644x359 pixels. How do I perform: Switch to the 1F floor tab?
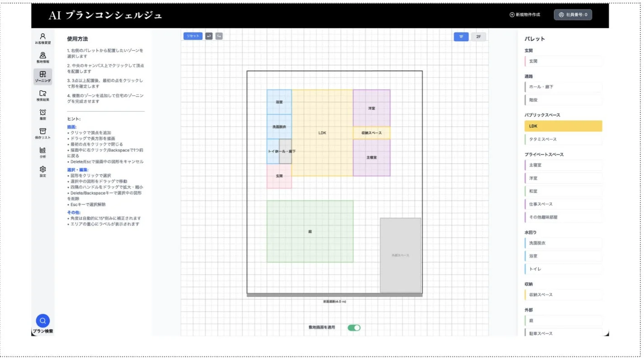tap(461, 37)
